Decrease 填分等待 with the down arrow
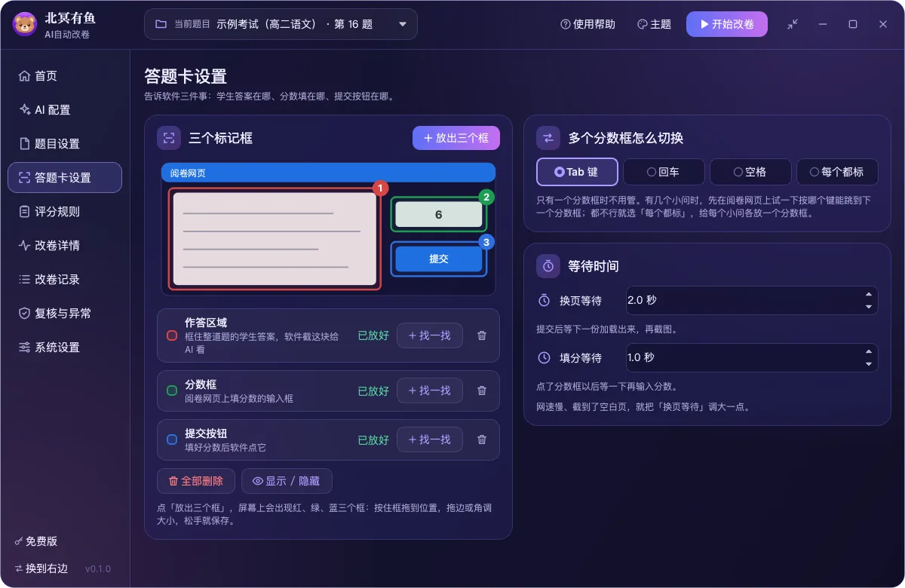 point(869,364)
